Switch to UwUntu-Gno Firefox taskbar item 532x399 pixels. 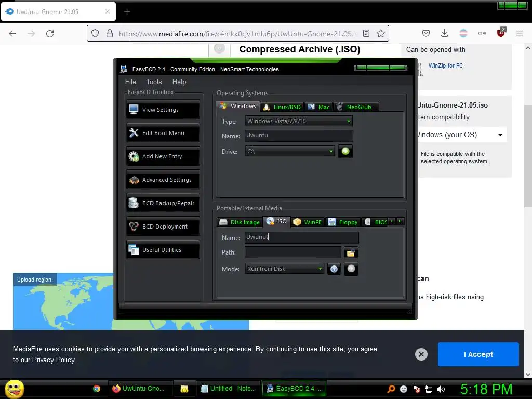pyautogui.click(x=140, y=389)
